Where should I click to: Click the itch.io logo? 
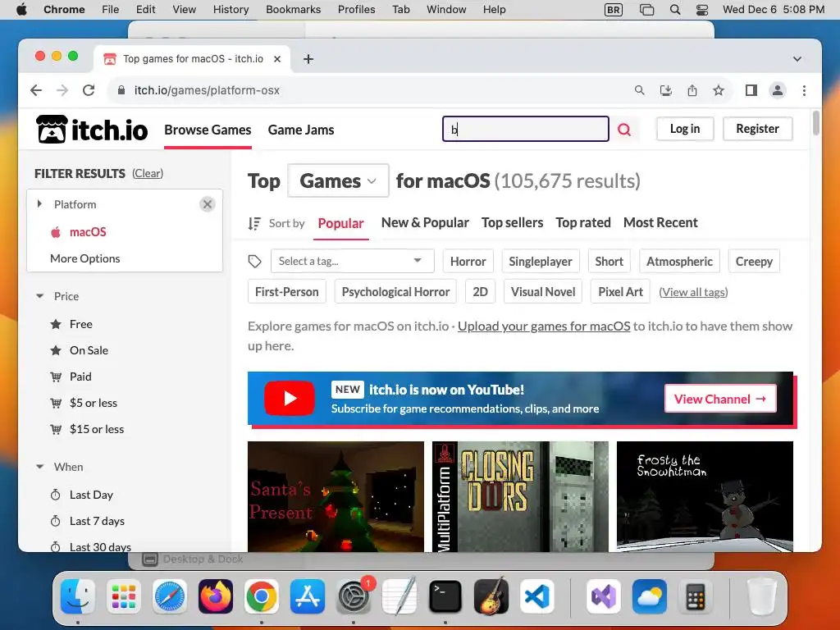tap(92, 130)
